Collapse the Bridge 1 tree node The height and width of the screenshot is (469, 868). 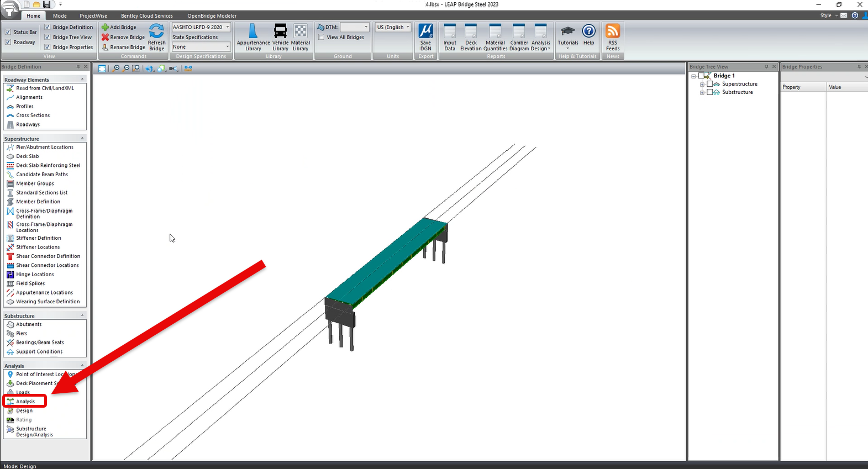(x=694, y=76)
